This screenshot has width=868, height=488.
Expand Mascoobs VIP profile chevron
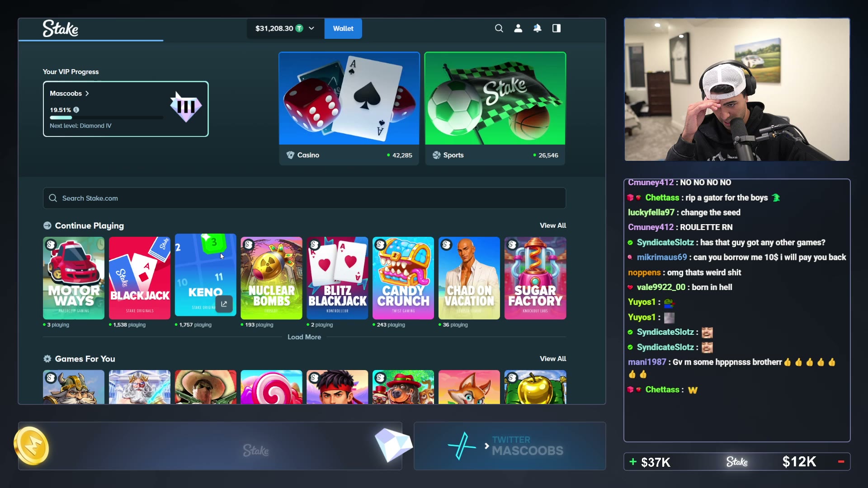pyautogui.click(x=87, y=94)
